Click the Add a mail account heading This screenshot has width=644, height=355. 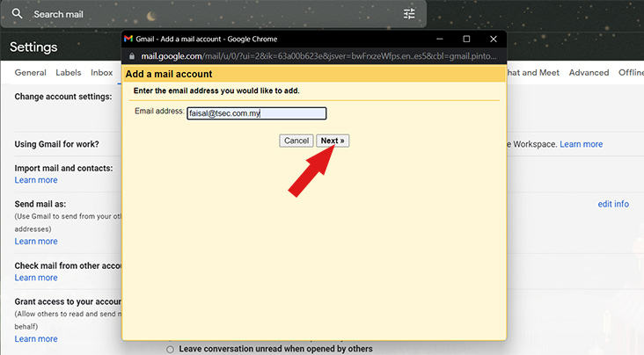pyautogui.click(x=169, y=74)
